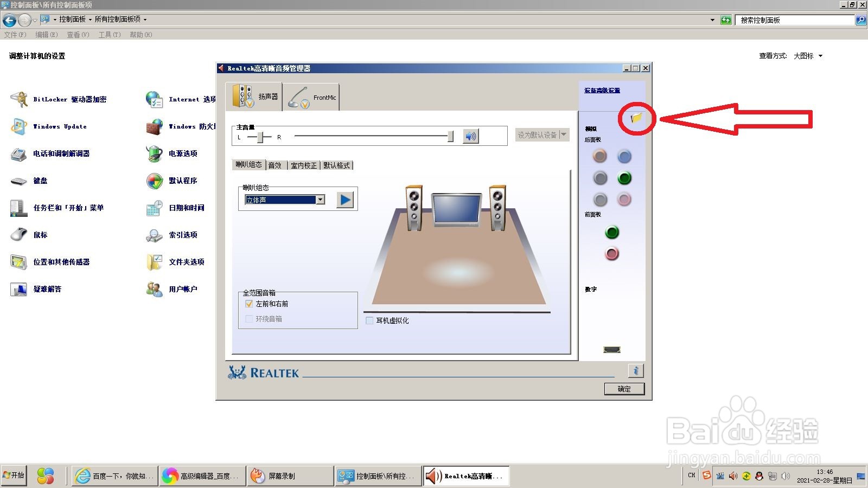This screenshot has height=488, width=868.
Task: Open the 开始 Start menu
Action: click(x=14, y=476)
